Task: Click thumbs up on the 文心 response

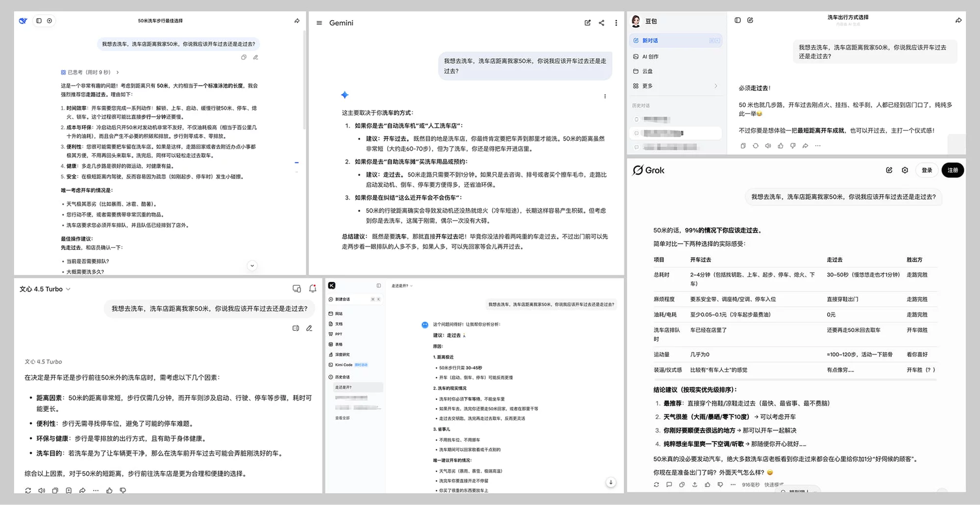Action: (109, 490)
